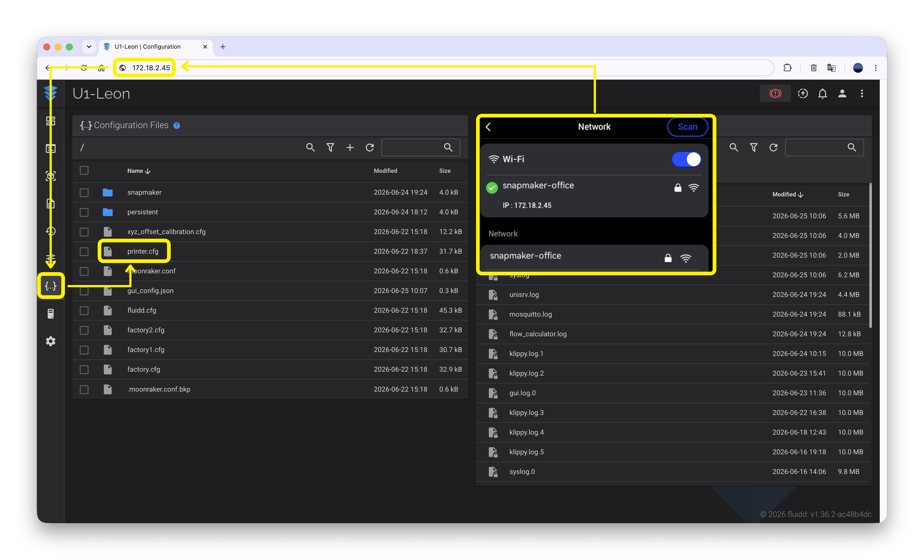
Task: Refresh the logs panel file list
Action: coord(773,147)
